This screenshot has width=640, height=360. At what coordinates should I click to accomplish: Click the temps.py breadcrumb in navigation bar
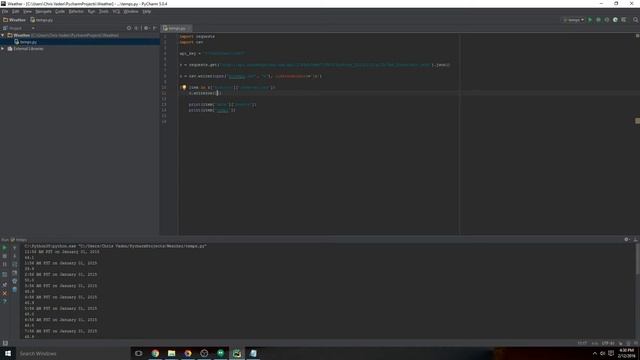pos(42,20)
